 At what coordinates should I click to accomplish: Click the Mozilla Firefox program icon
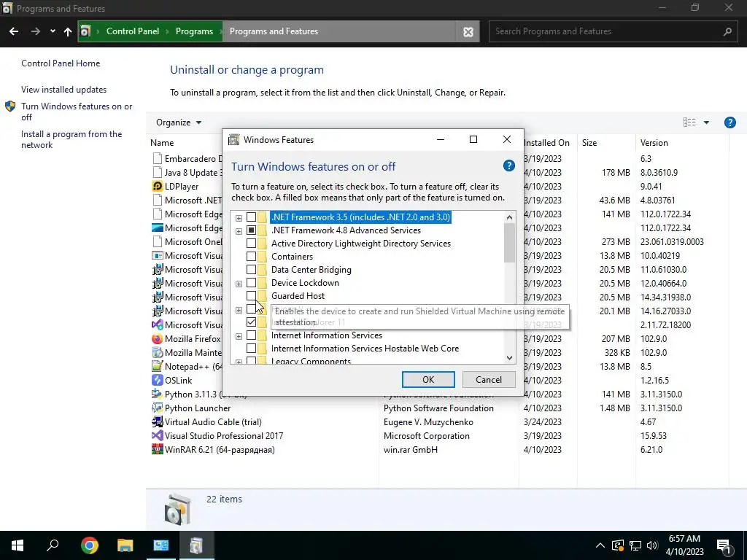click(158, 338)
